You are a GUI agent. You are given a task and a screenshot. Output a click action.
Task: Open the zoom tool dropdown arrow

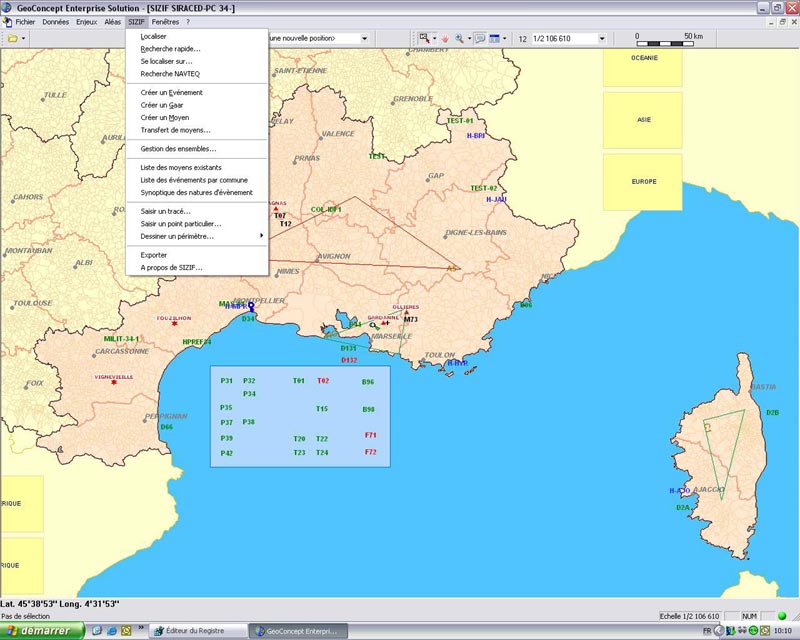[469, 38]
